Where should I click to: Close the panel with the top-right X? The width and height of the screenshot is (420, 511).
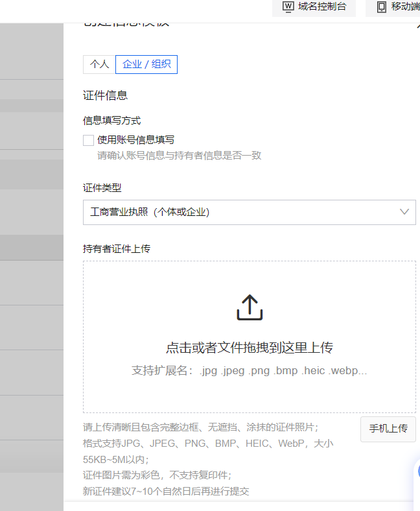coord(417,25)
